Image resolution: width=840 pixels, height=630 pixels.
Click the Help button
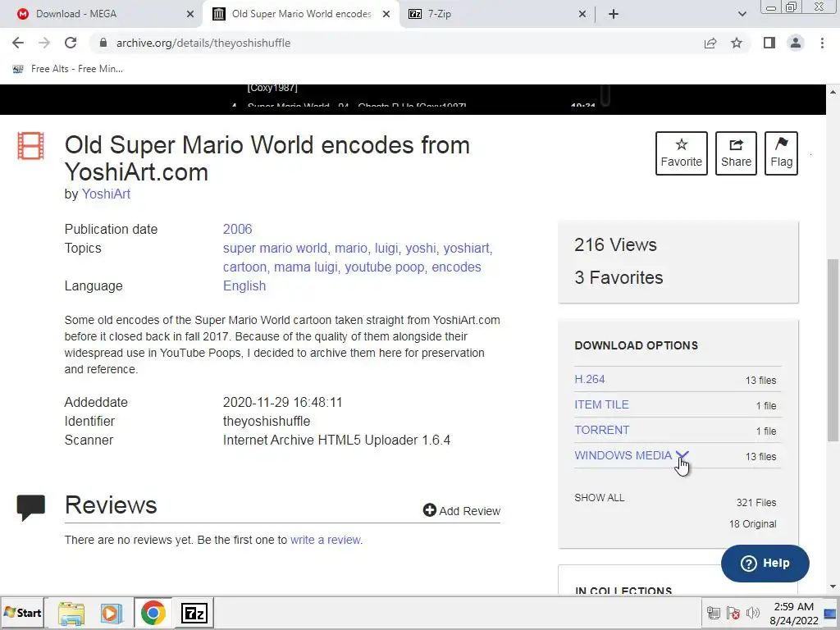pos(765,564)
